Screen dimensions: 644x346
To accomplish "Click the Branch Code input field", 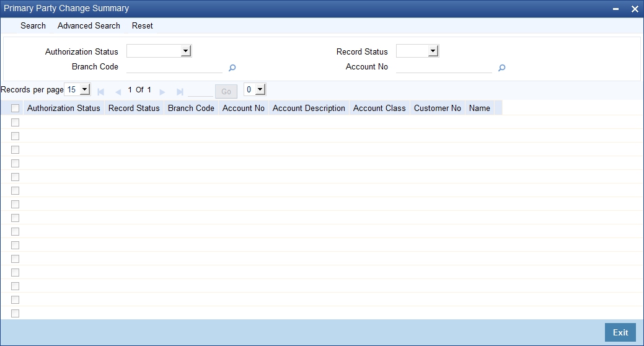I will pos(175,67).
